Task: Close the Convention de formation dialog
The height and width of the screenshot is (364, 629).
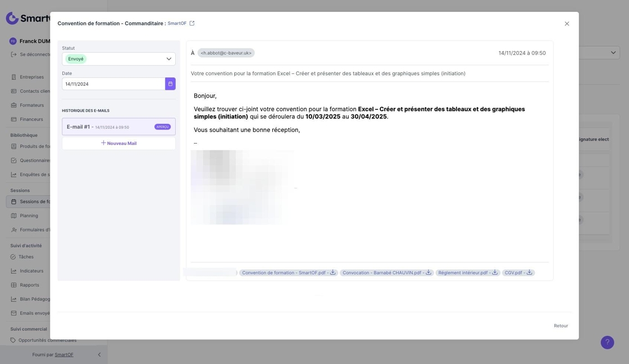Action: point(567,24)
